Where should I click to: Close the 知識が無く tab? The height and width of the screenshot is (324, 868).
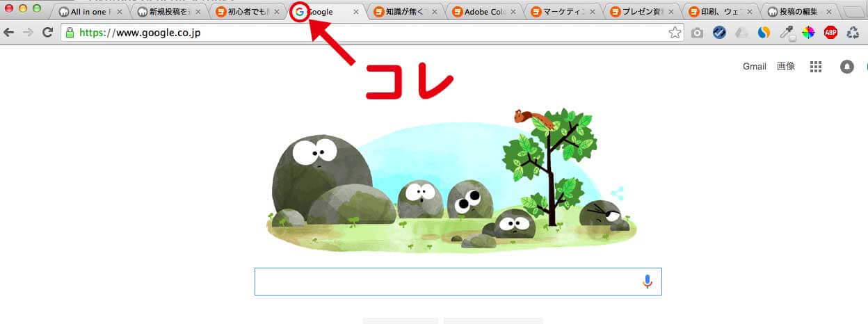(435, 12)
